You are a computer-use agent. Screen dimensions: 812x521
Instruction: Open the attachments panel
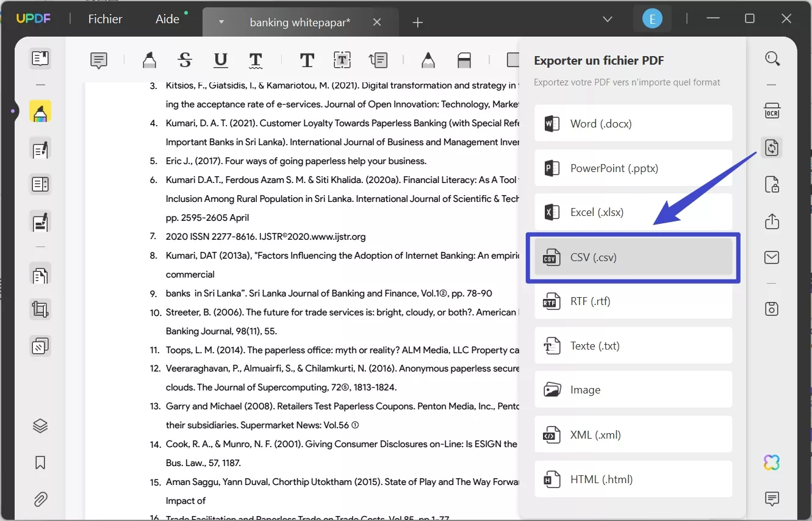click(x=40, y=499)
